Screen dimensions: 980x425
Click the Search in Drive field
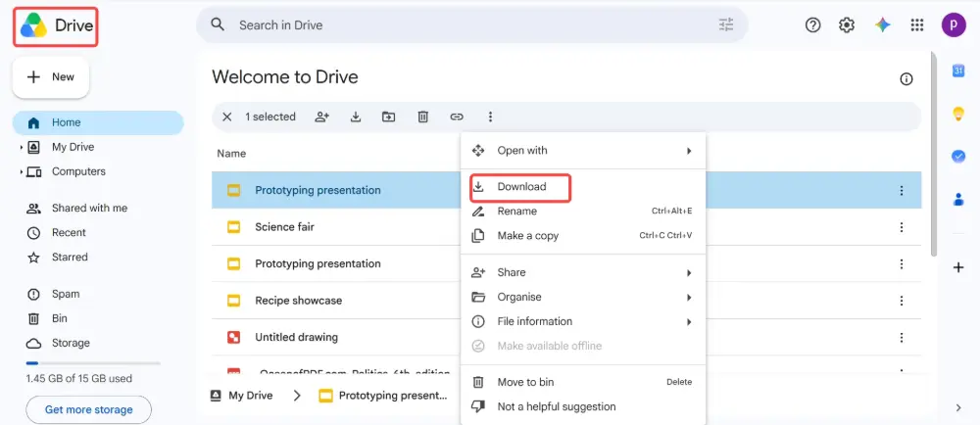(472, 24)
